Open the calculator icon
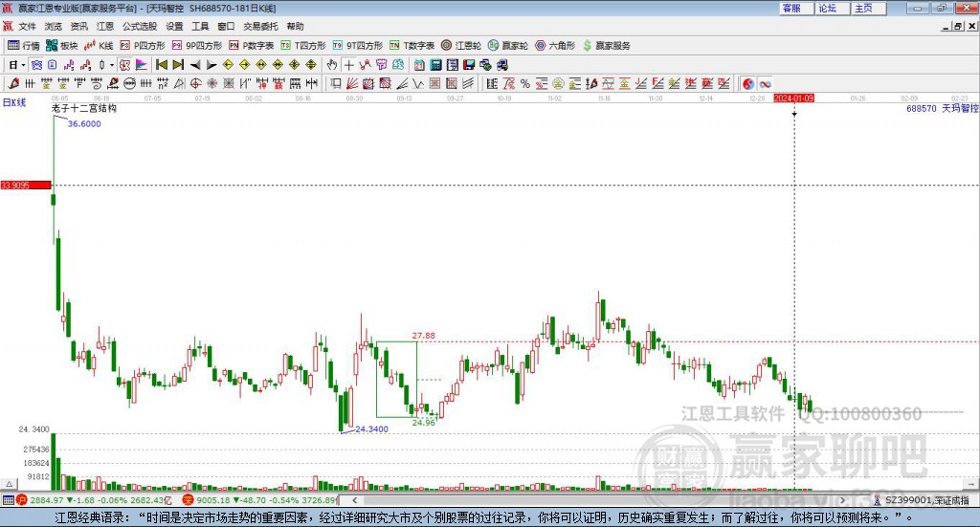The image size is (980, 527). point(436,65)
